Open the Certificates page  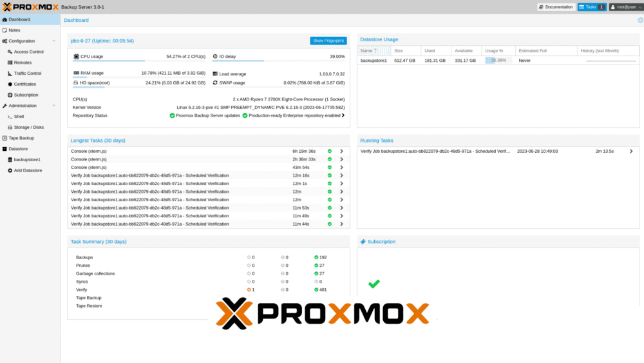point(24,84)
